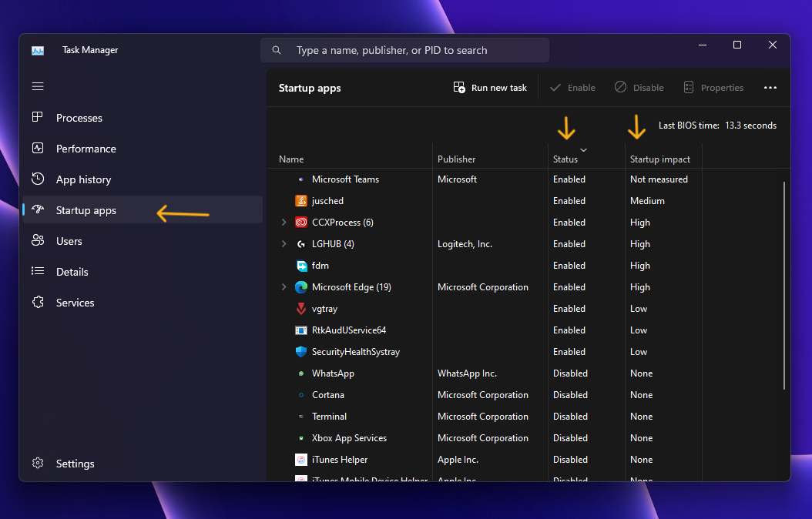Go to the Processes page
The image size is (812, 519).
(143, 118)
